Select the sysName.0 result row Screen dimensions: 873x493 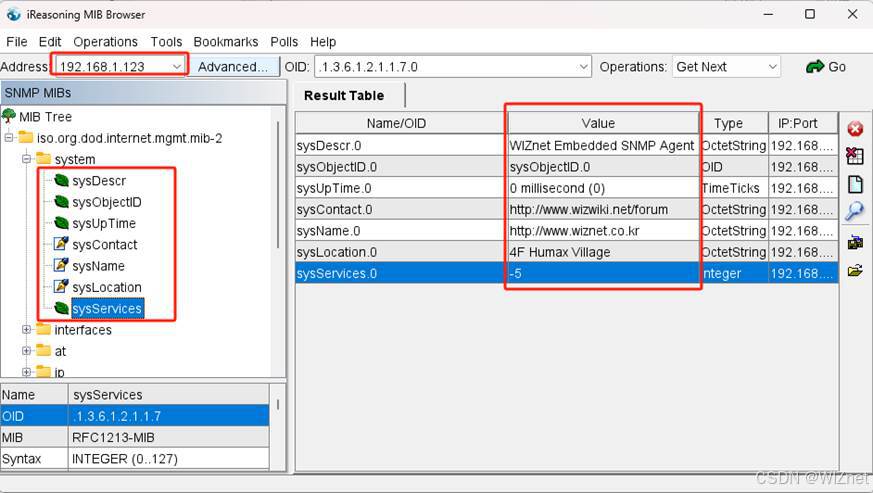point(566,231)
